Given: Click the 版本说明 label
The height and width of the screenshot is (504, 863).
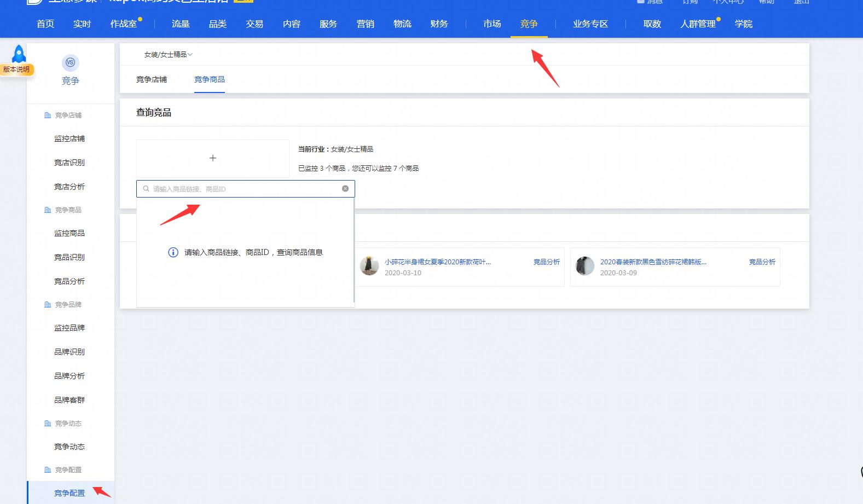Looking at the screenshot, I should [16, 69].
